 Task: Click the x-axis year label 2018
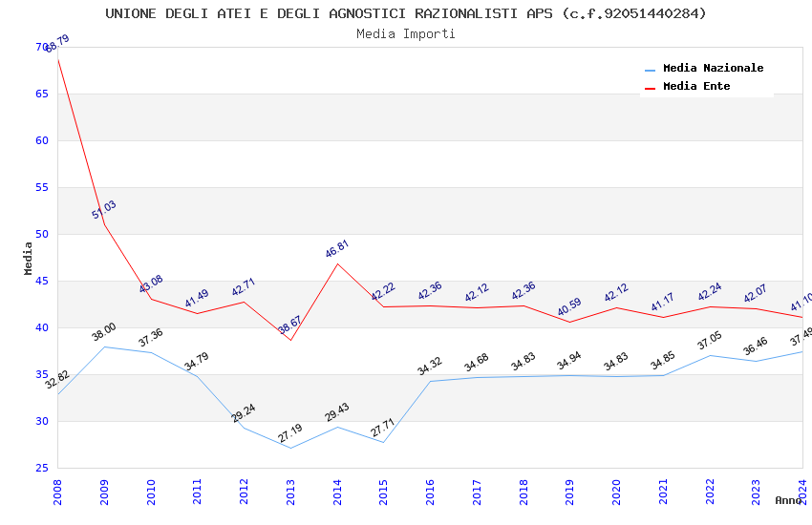pos(524,492)
